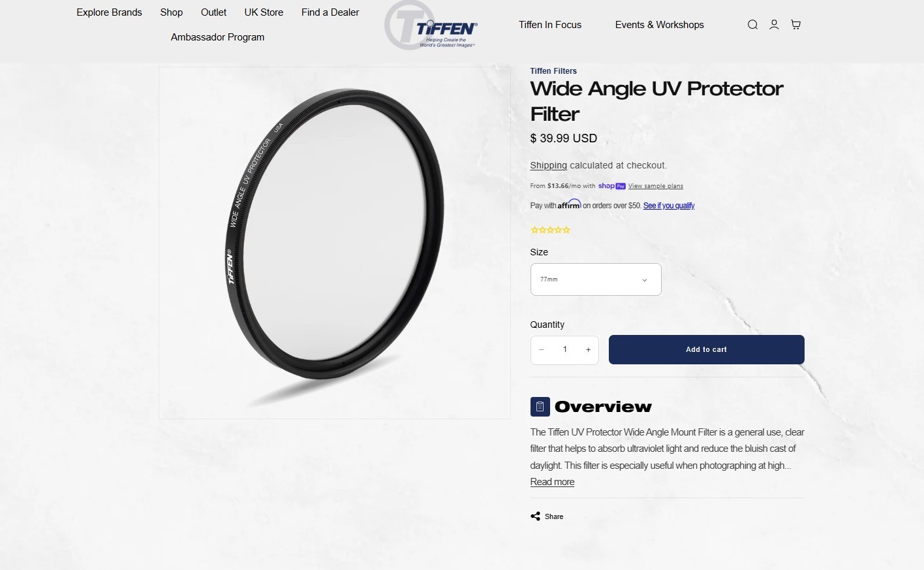This screenshot has width=924, height=570.
Task: Add the filter to cart
Action: coord(707,350)
